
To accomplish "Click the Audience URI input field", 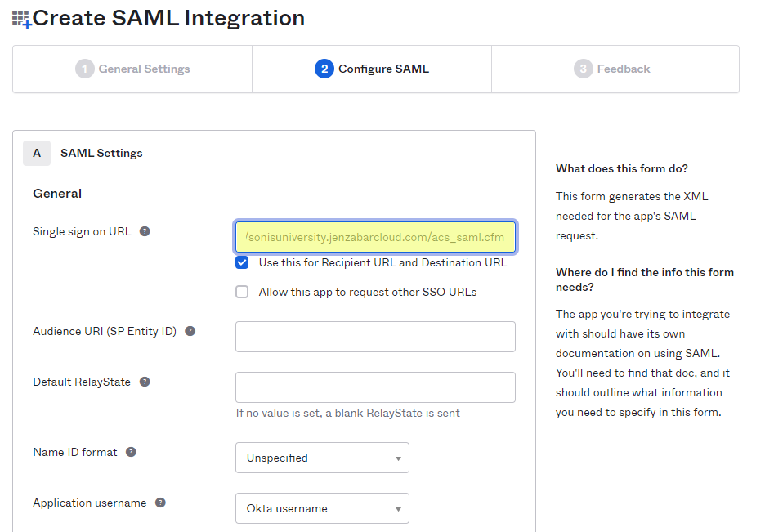I will [x=375, y=337].
